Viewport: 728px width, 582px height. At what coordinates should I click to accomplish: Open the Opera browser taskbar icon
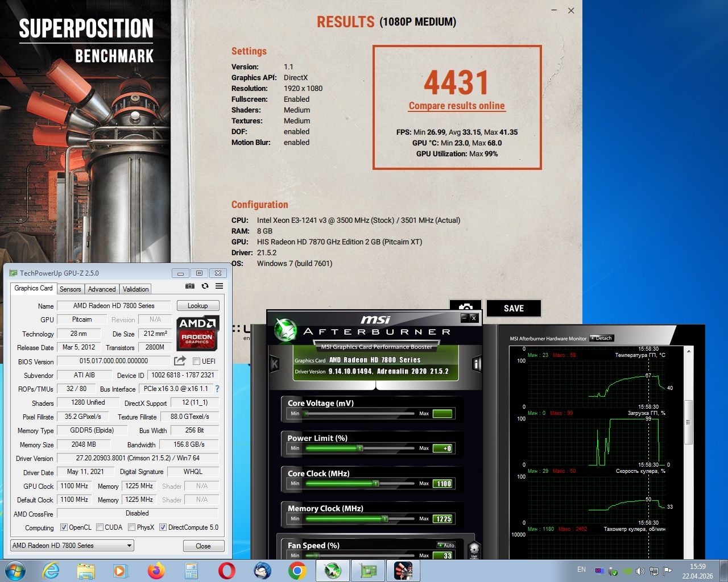(x=226, y=570)
